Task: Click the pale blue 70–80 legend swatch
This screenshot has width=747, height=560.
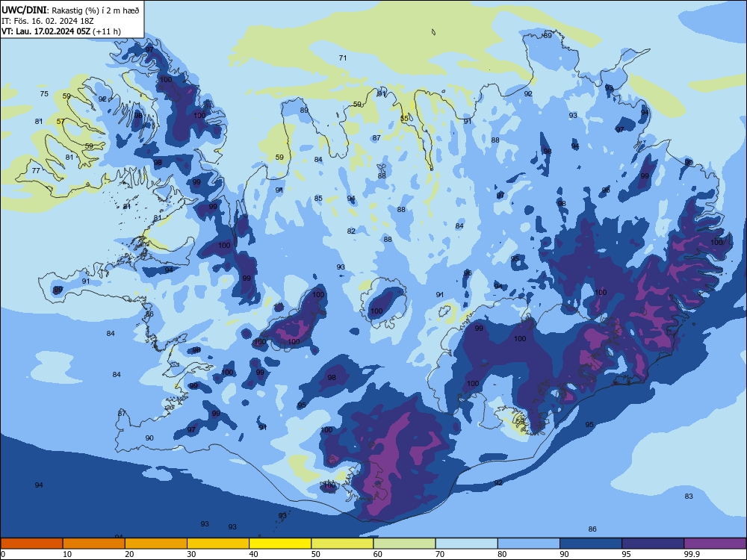Action: point(466,544)
